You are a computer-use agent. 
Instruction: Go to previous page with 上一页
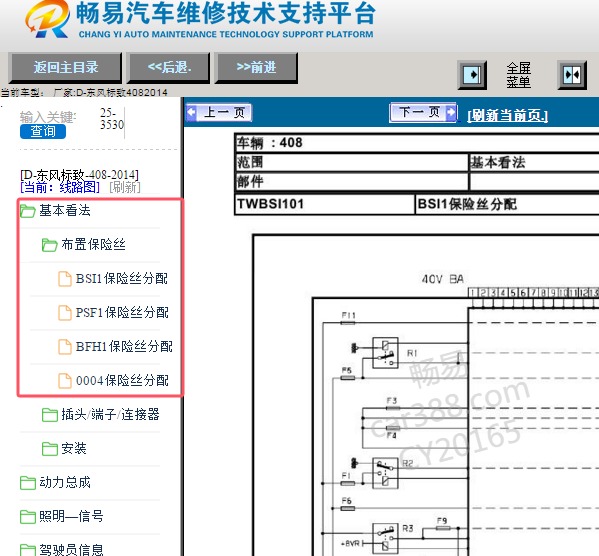pos(219,113)
